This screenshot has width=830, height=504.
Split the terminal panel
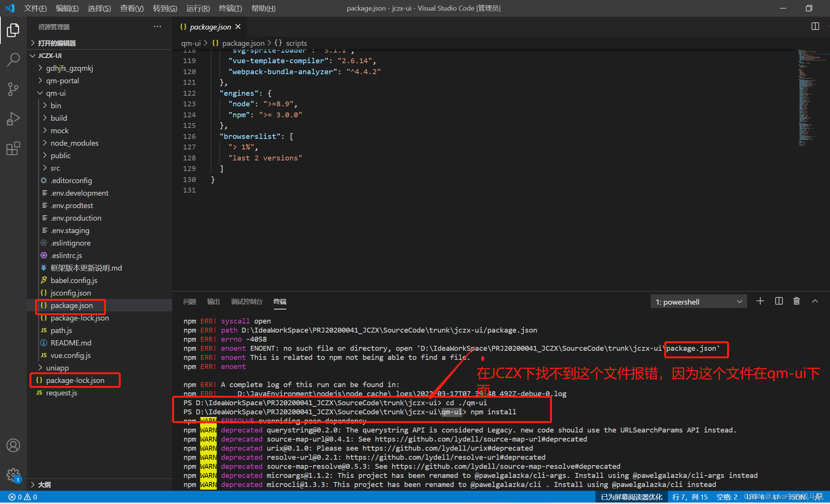(779, 301)
